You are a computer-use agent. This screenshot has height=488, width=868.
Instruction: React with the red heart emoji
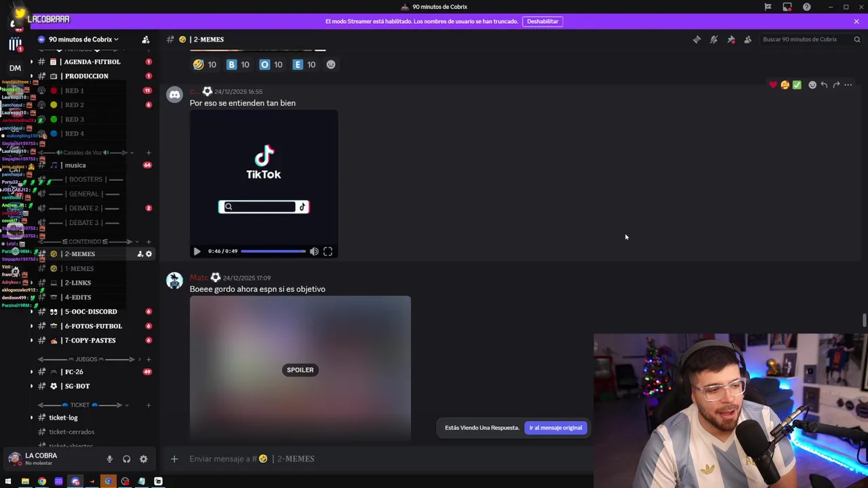(x=773, y=85)
